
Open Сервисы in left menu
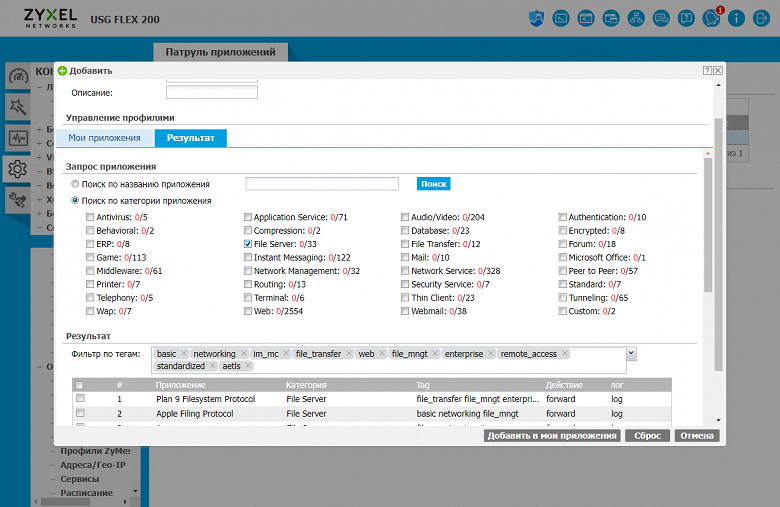(x=80, y=479)
